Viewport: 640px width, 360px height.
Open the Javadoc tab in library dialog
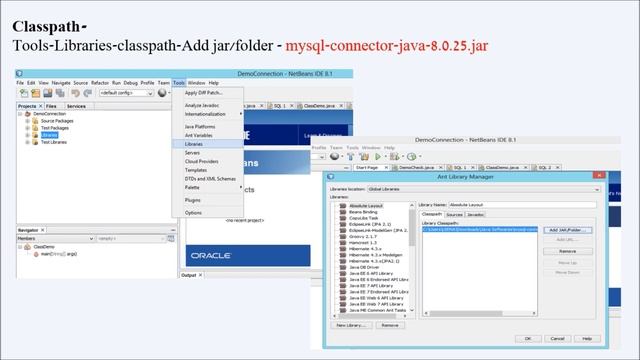click(475, 215)
